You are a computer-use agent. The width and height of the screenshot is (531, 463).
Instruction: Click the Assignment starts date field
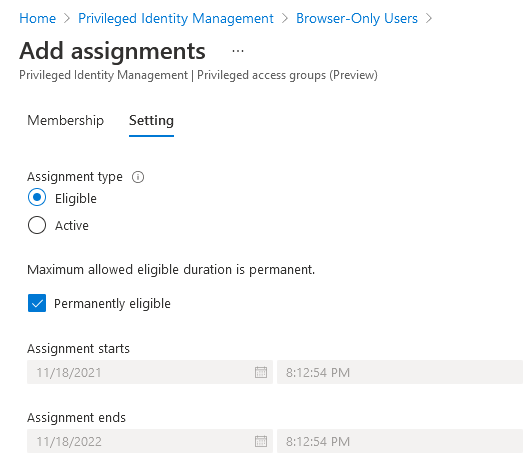coord(150,372)
